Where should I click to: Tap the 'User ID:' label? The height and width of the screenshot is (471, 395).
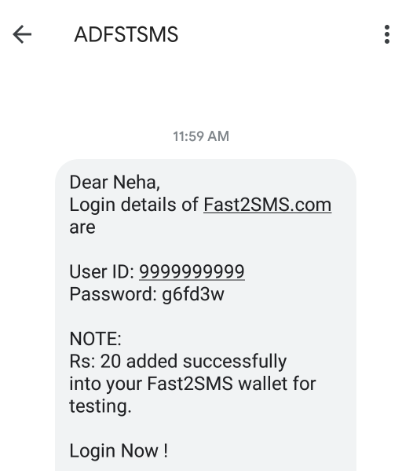pos(102,272)
